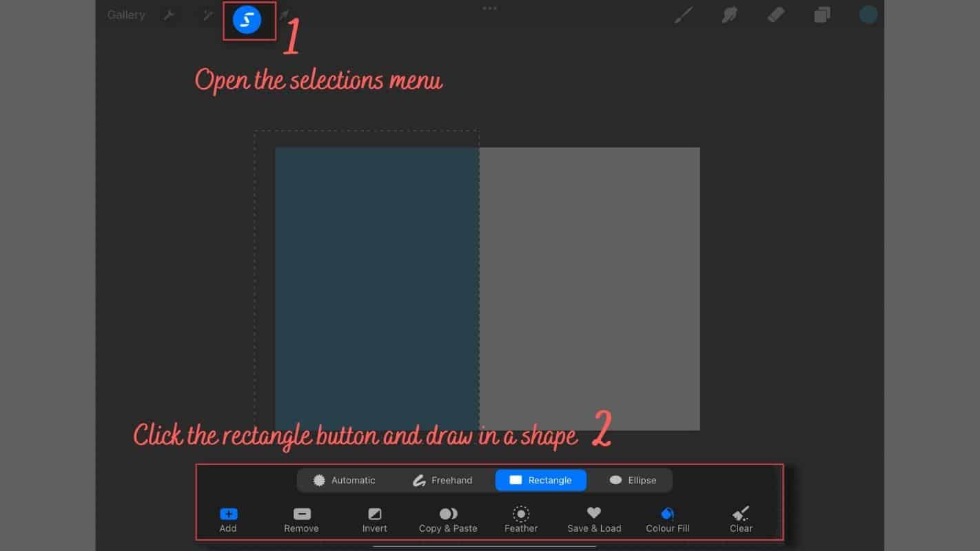This screenshot has width=980, height=551.
Task: Select the Eraser tool
Action: pyautogui.click(x=776, y=15)
